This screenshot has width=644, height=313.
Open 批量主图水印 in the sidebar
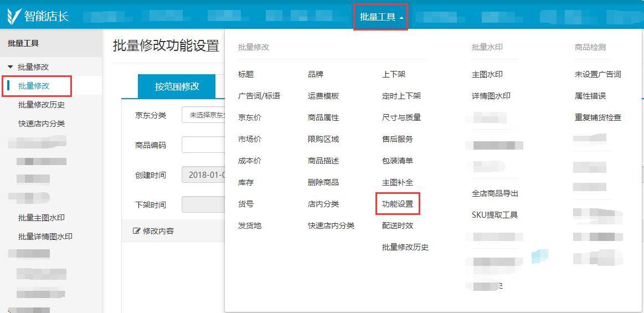[42, 218]
